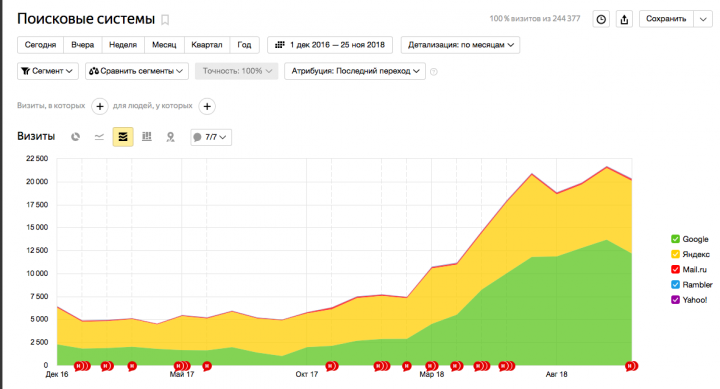Select Сегодня period tab
The width and height of the screenshot is (720, 389).
pos(40,45)
